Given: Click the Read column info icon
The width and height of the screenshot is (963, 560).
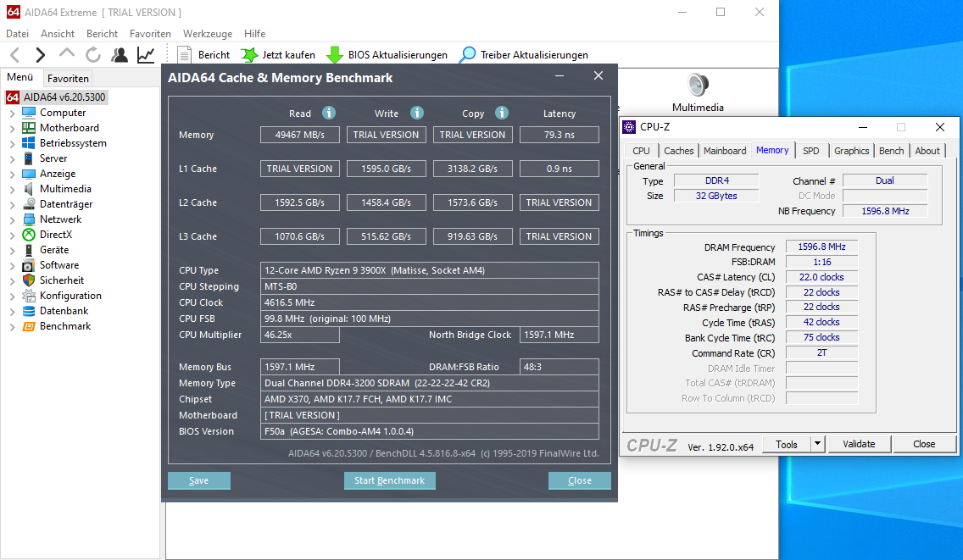Looking at the screenshot, I should 329,113.
